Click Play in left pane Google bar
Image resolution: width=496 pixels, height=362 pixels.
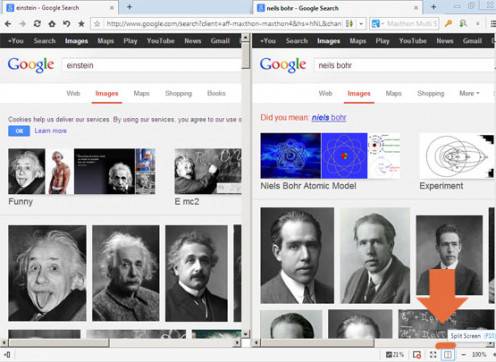click(x=130, y=41)
